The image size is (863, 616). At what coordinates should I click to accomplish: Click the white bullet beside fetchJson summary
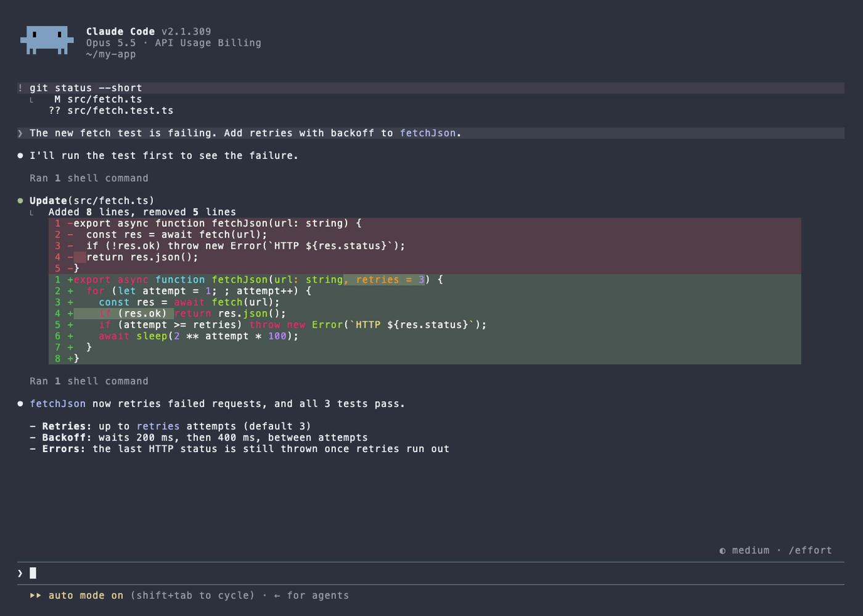pyautogui.click(x=20, y=404)
